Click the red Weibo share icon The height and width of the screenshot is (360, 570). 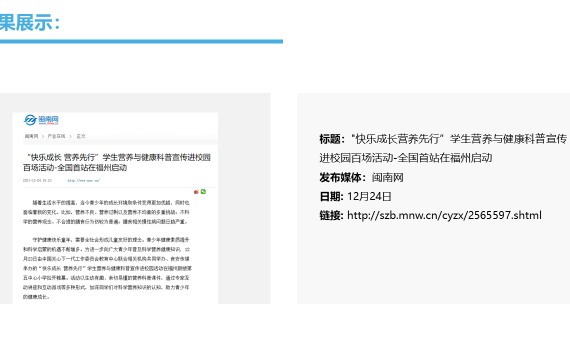tap(196, 192)
